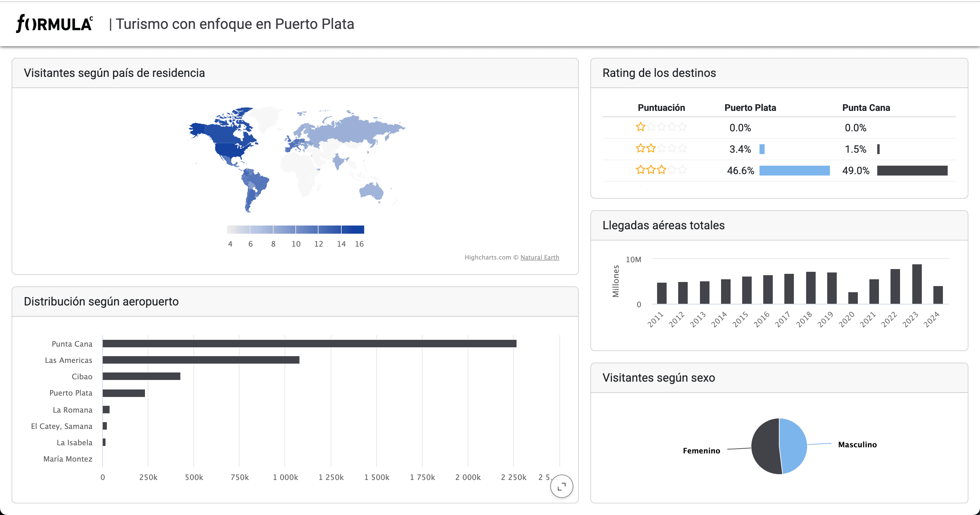Click the Cibao bar in airport chart
The width and height of the screenshot is (980, 515).
coord(141,376)
